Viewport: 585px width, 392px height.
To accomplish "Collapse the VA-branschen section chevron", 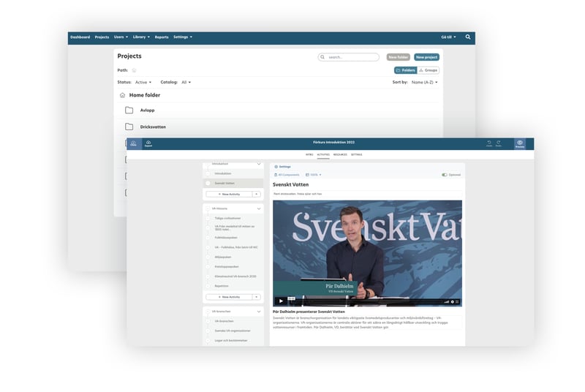I will tap(259, 312).
